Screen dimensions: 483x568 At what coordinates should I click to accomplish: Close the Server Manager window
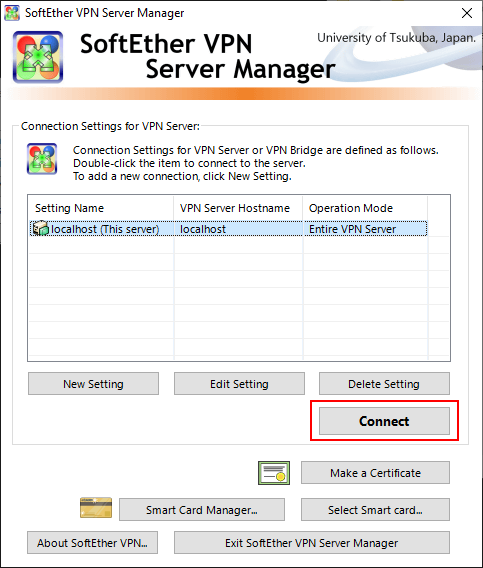[467, 13]
